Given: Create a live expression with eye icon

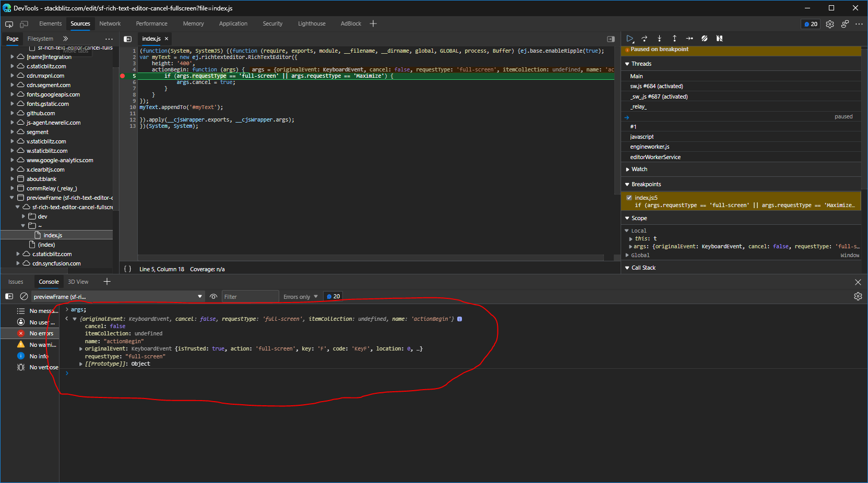Looking at the screenshot, I should coord(213,297).
